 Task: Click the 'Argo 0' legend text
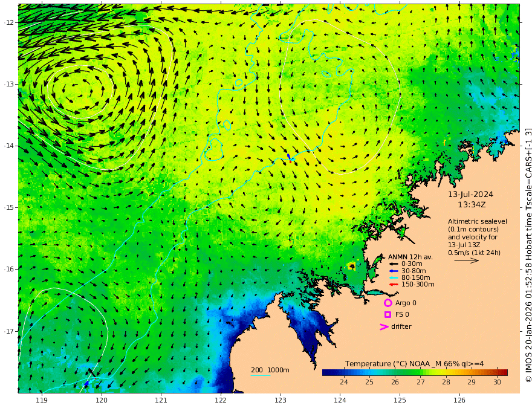click(406, 303)
